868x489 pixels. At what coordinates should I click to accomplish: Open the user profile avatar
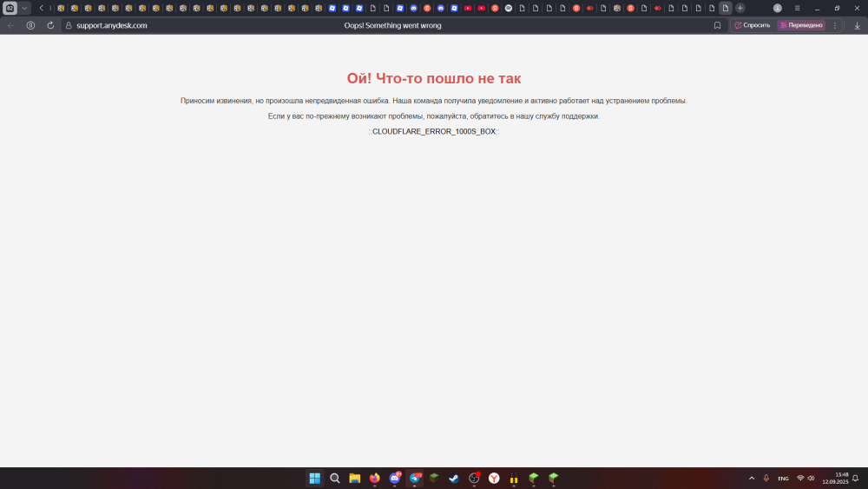click(777, 9)
